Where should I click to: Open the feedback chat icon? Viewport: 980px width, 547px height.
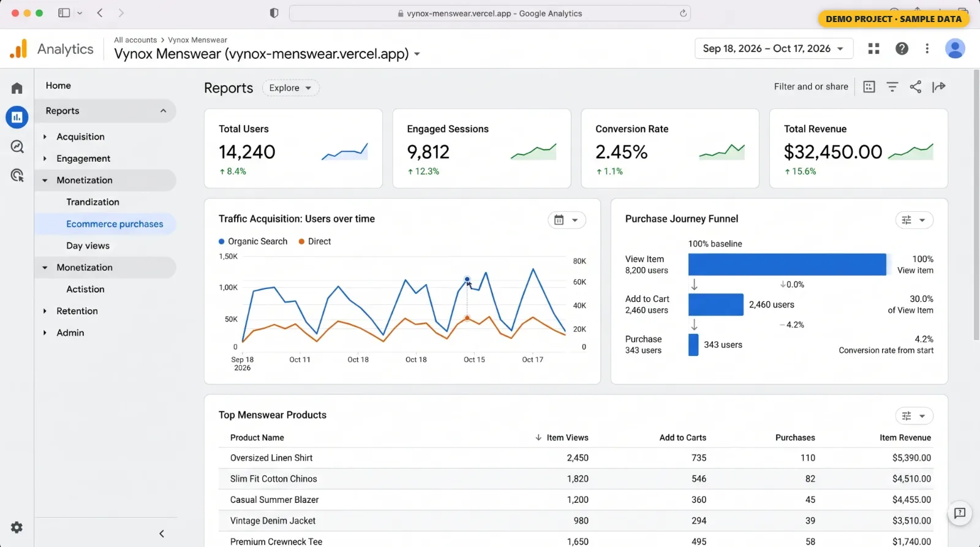(960, 513)
